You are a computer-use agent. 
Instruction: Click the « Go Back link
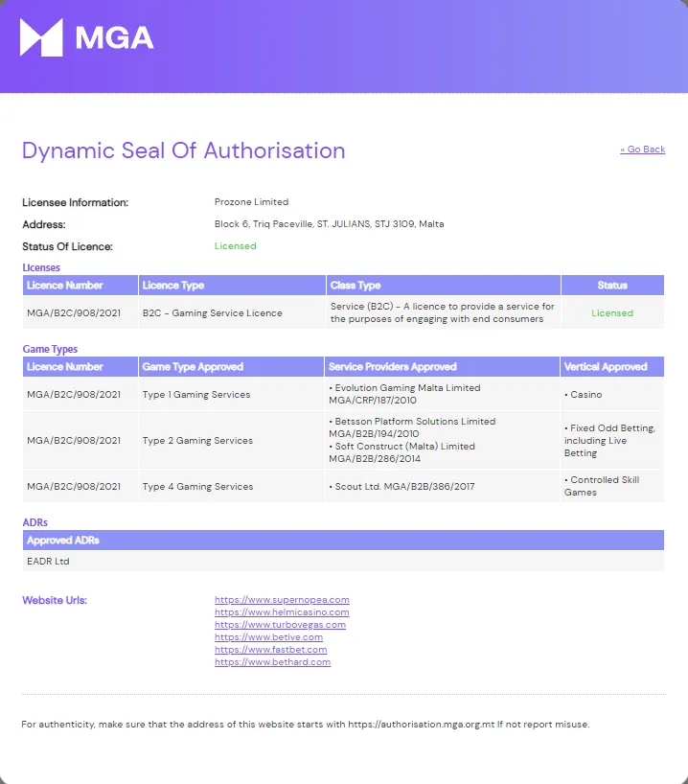[x=642, y=150]
